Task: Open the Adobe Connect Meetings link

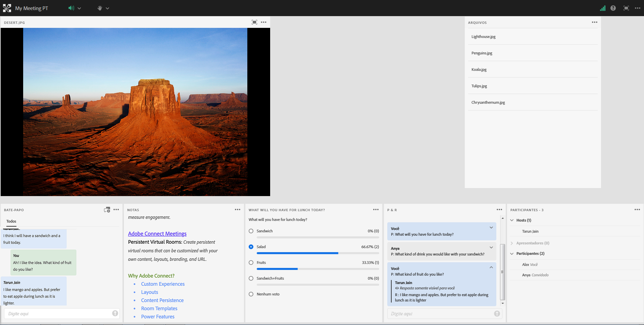Action: pos(157,233)
